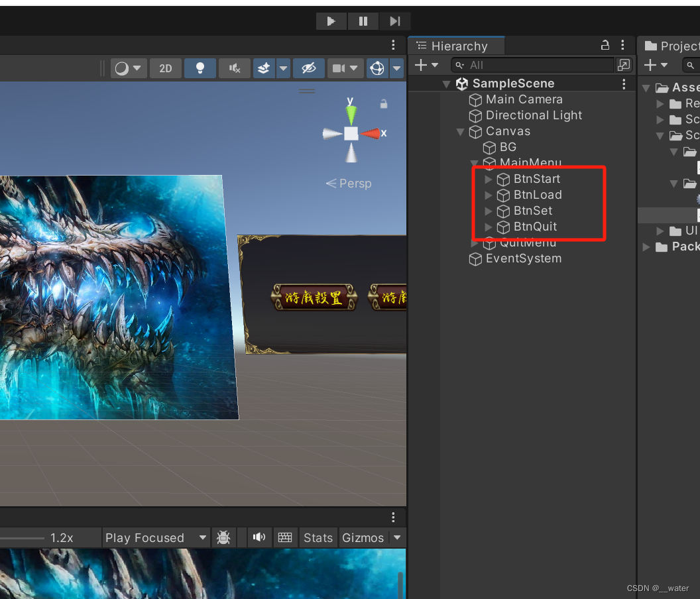Toggle Stats overlay
700x599 pixels.
tap(318, 537)
